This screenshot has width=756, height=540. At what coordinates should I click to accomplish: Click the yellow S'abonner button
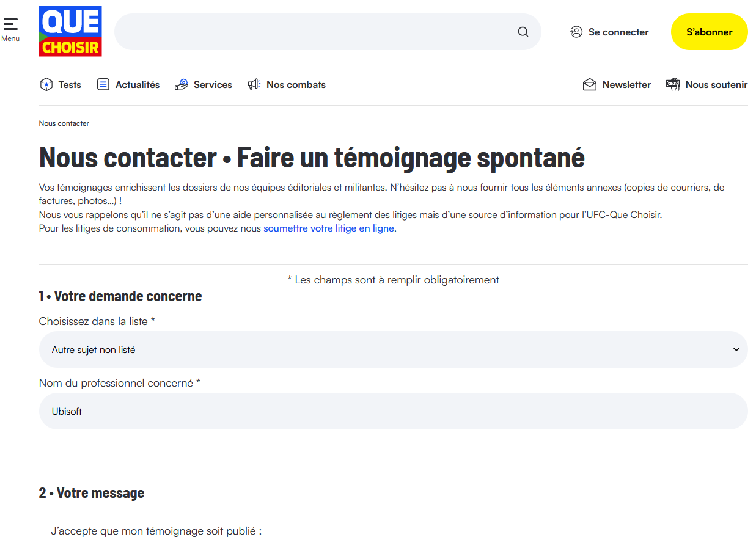pos(709,32)
